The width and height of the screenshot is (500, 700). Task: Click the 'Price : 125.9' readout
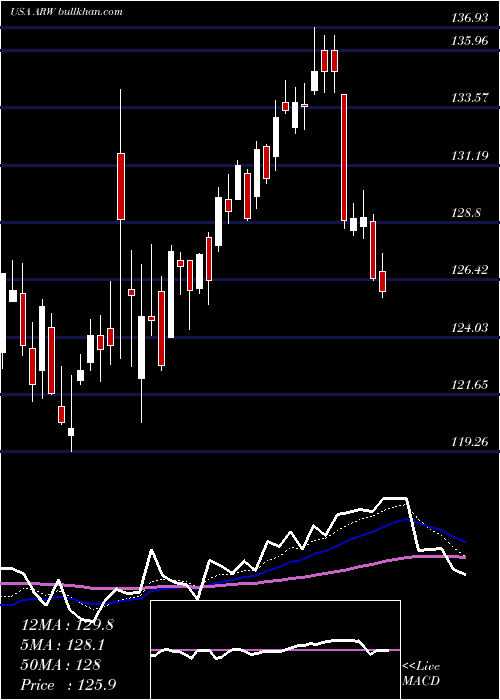tap(69, 685)
